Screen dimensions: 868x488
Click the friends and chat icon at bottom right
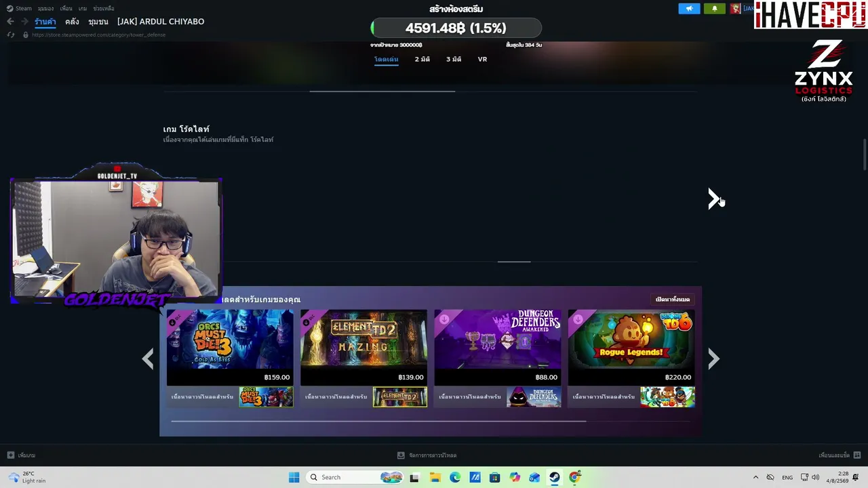[857, 455]
